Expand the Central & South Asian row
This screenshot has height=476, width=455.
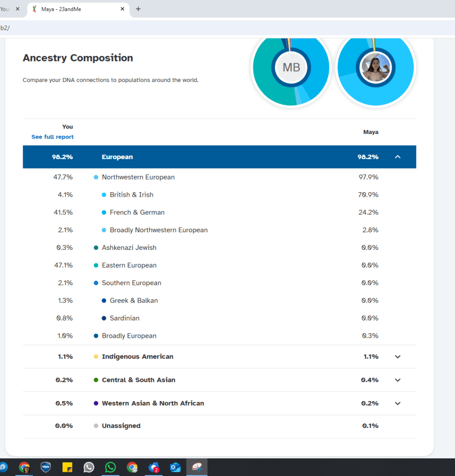pyautogui.click(x=397, y=380)
